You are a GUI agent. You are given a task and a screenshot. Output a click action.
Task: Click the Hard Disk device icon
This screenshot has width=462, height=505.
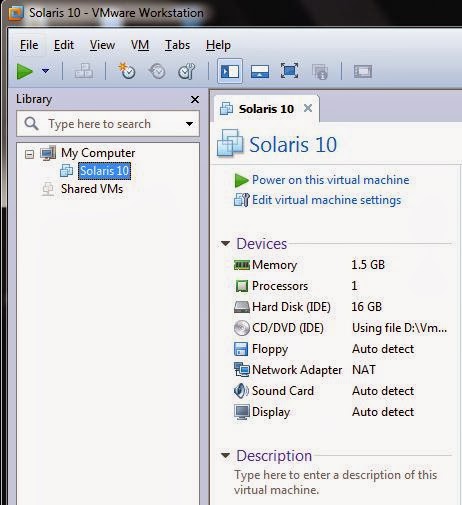242,307
